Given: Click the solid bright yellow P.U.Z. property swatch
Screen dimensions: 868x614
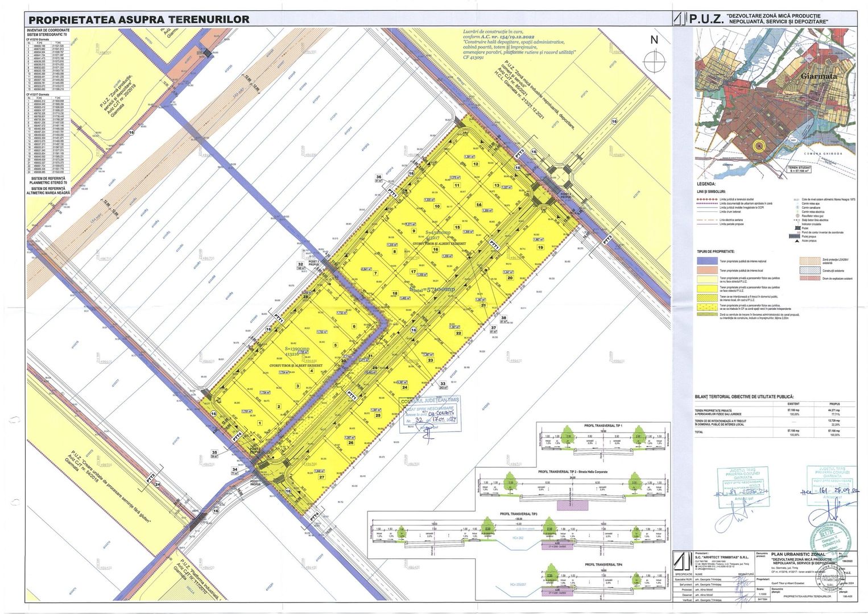Looking at the screenshot, I should (x=708, y=289).
